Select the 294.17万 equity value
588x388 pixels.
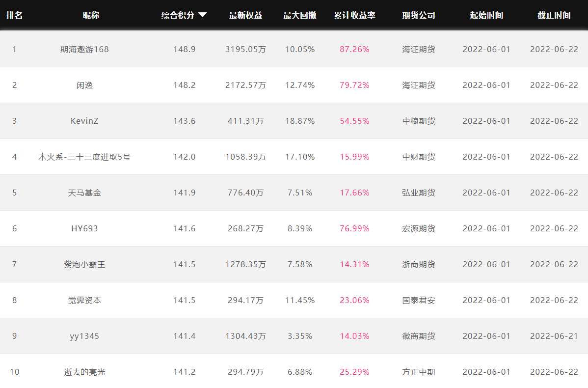(245, 300)
